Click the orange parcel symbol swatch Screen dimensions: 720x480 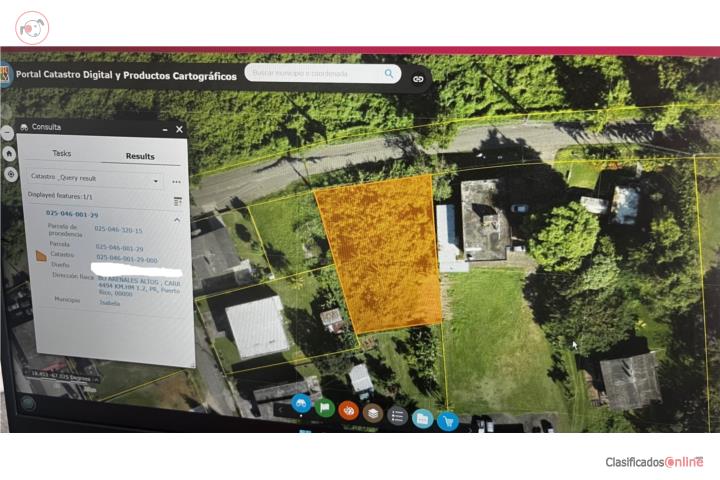pyautogui.click(x=41, y=256)
